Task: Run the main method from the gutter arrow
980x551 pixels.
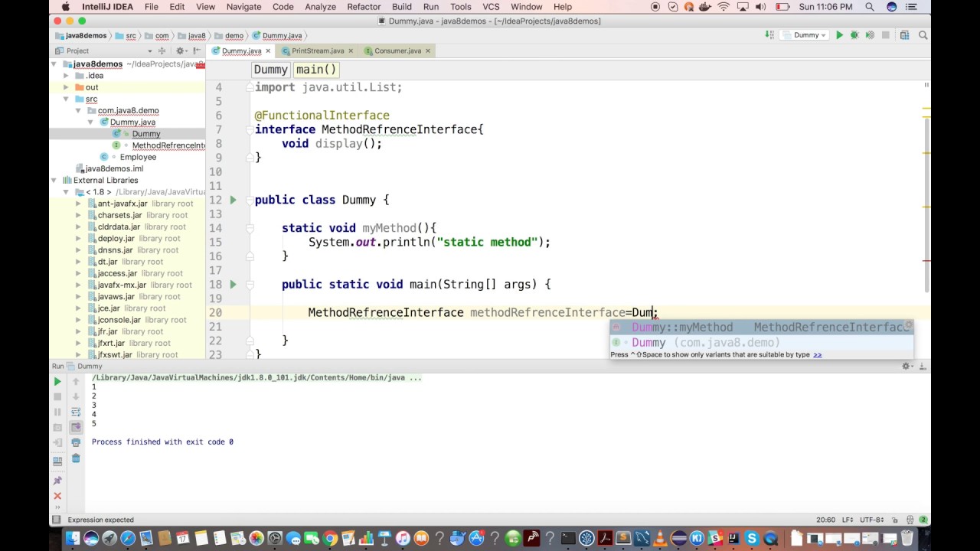Action: [x=233, y=284]
